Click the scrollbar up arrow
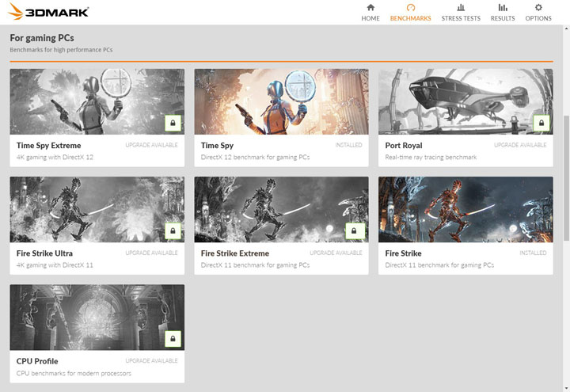Screen dimensions: 570x392 point(566,28)
